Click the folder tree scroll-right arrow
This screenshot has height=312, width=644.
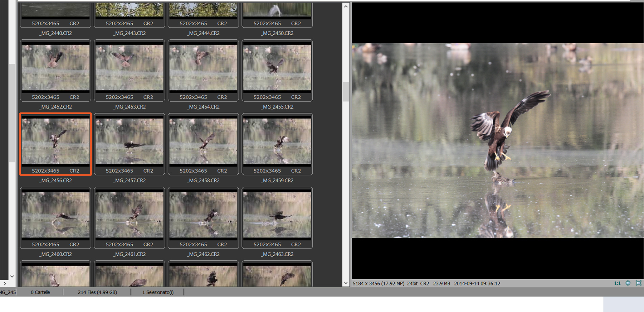(5, 283)
